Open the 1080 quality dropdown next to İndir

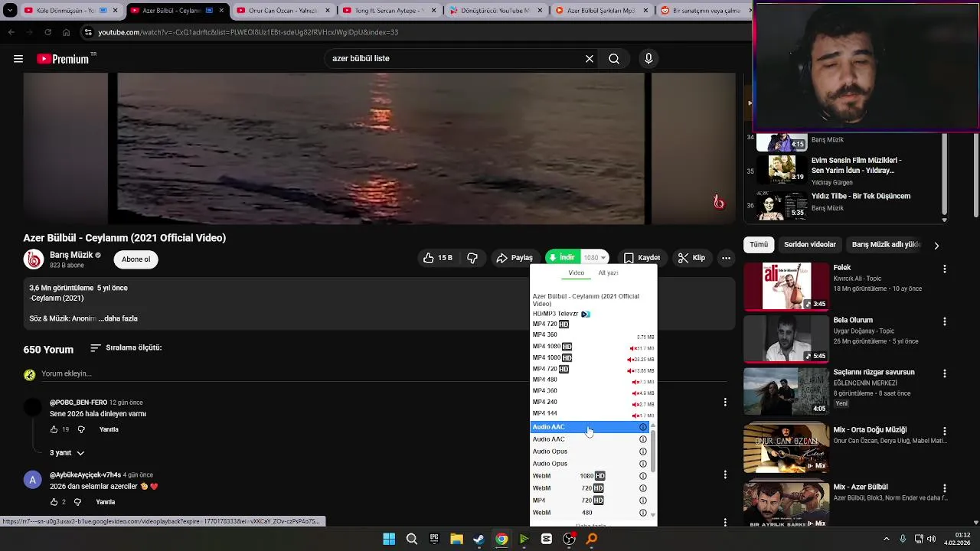pos(595,258)
